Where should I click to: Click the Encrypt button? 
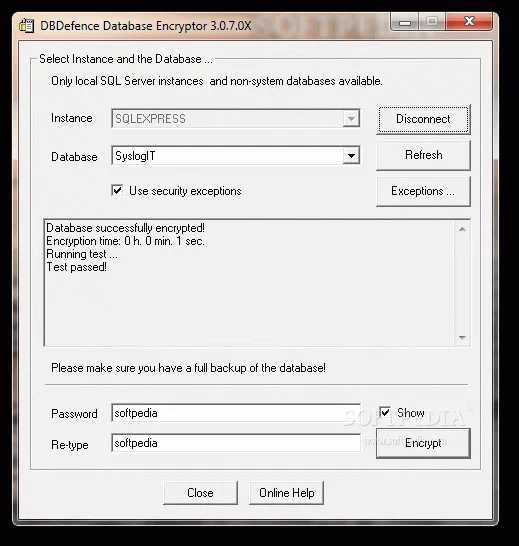pyautogui.click(x=423, y=443)
